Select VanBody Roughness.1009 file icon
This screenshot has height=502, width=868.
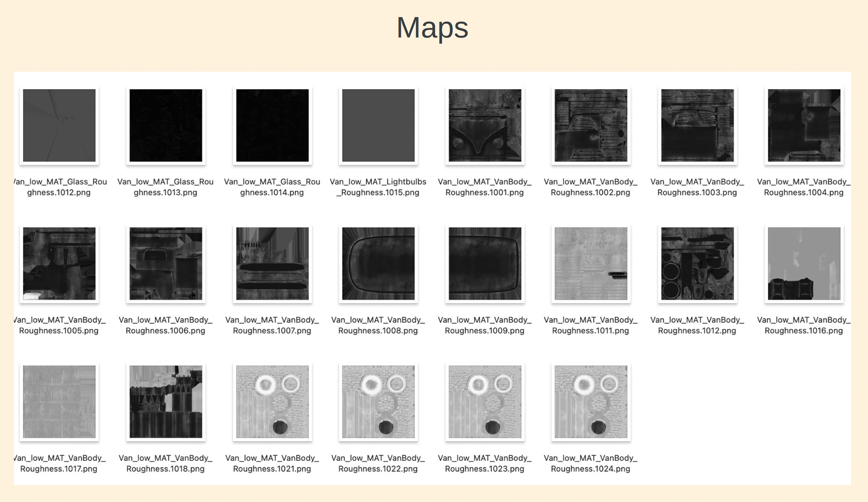tap(485, 263)
